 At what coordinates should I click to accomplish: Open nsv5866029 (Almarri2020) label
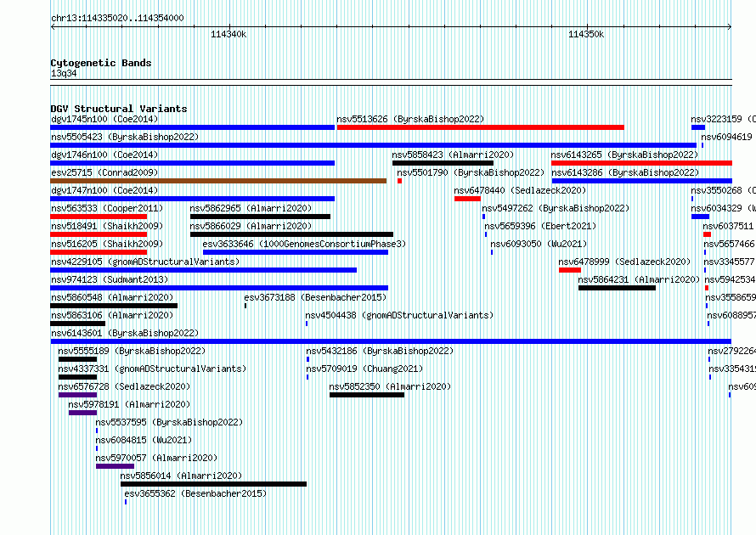251,226
